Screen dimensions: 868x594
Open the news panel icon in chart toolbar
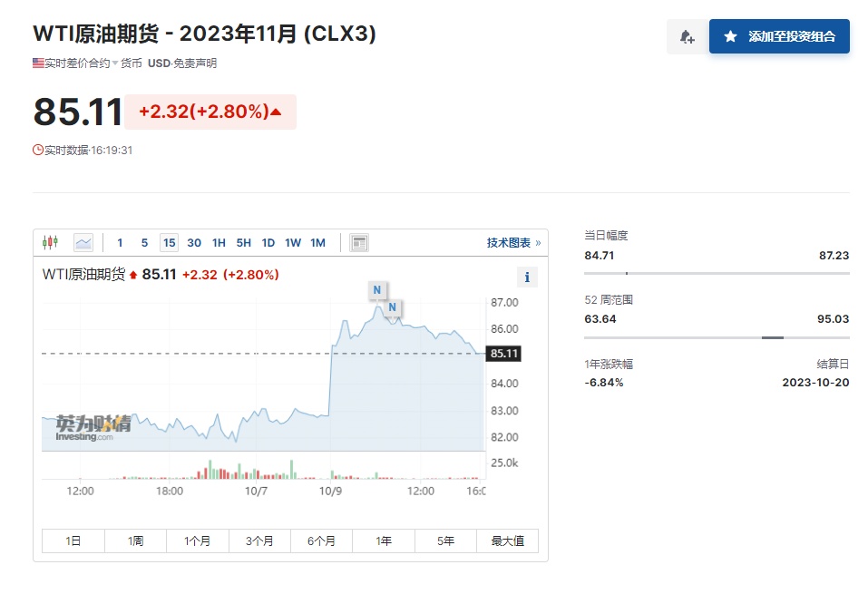[359, 242]
